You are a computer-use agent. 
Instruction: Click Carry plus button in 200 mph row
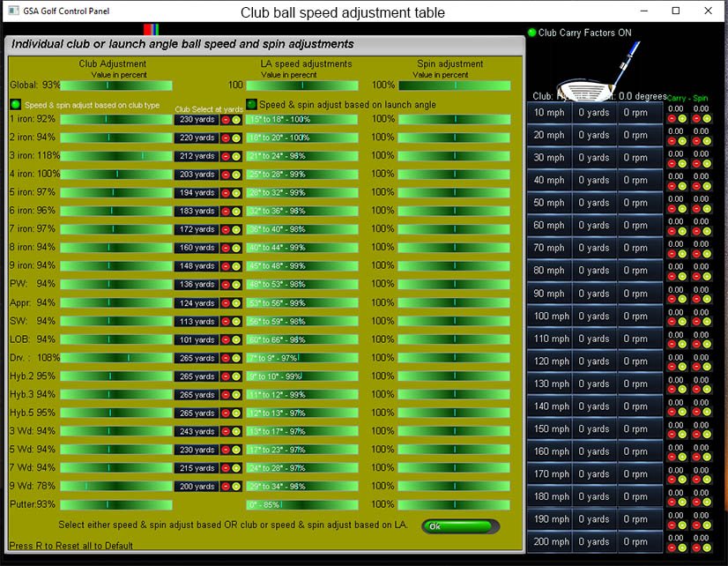click(x=681, y=548)
